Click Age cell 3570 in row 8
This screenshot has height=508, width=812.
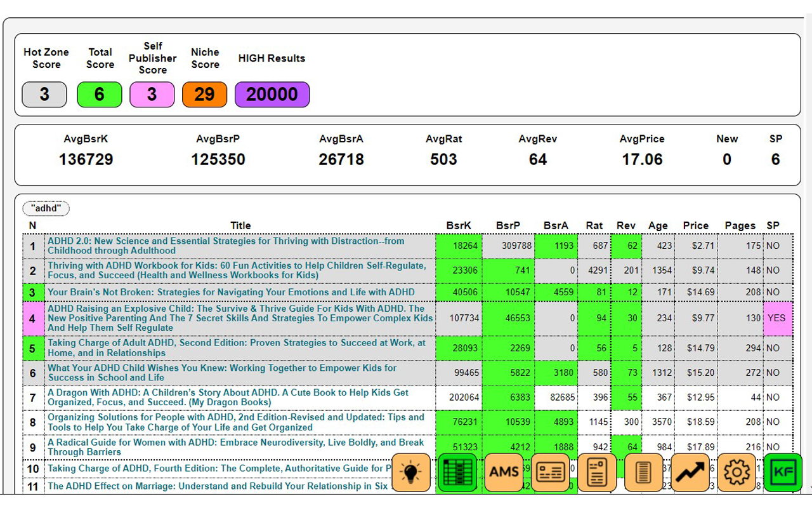658,422
